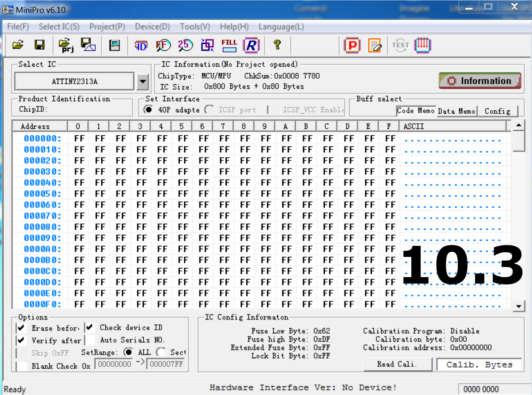Screen dimensions: 532x395
Task: Click the Fuse Low Byte value 0x62
Action: point(322,331)
